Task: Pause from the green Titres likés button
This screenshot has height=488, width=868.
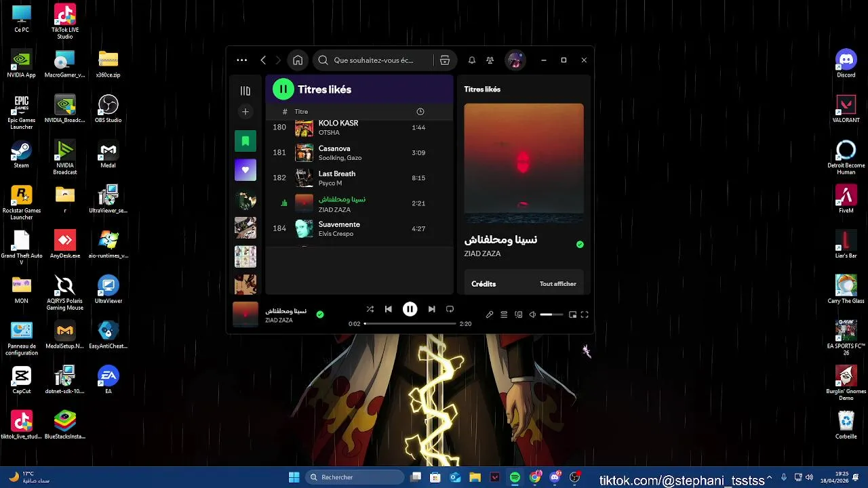Action: [283, 89]
